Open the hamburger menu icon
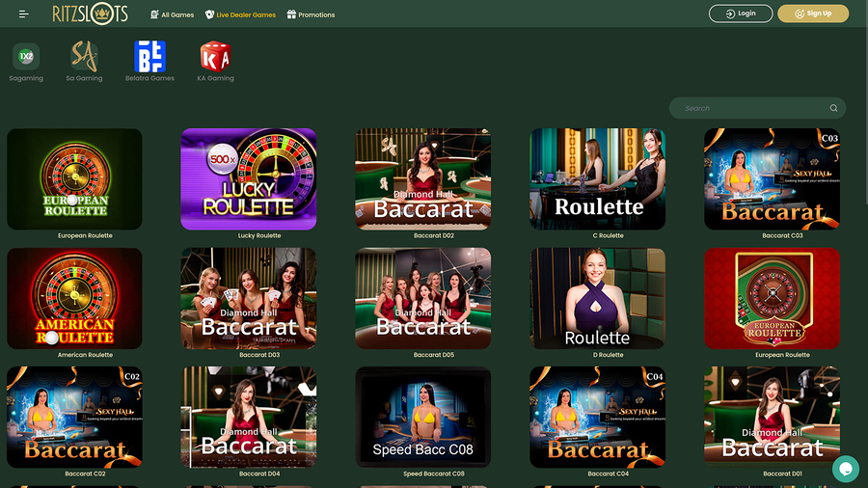The width and height of the screenshot is (868, 488). (x=24, y=14)
